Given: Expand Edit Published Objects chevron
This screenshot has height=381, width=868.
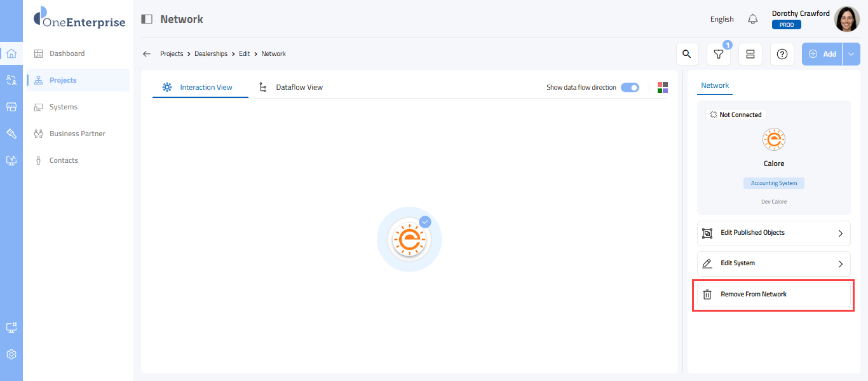Looking at the screenshot, I should [840, 233].
